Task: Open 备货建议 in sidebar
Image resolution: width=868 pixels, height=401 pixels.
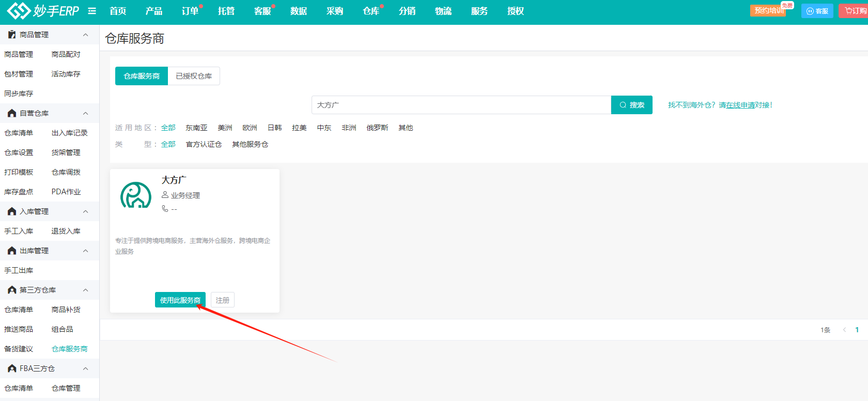Action: click(x=19, y=349)
